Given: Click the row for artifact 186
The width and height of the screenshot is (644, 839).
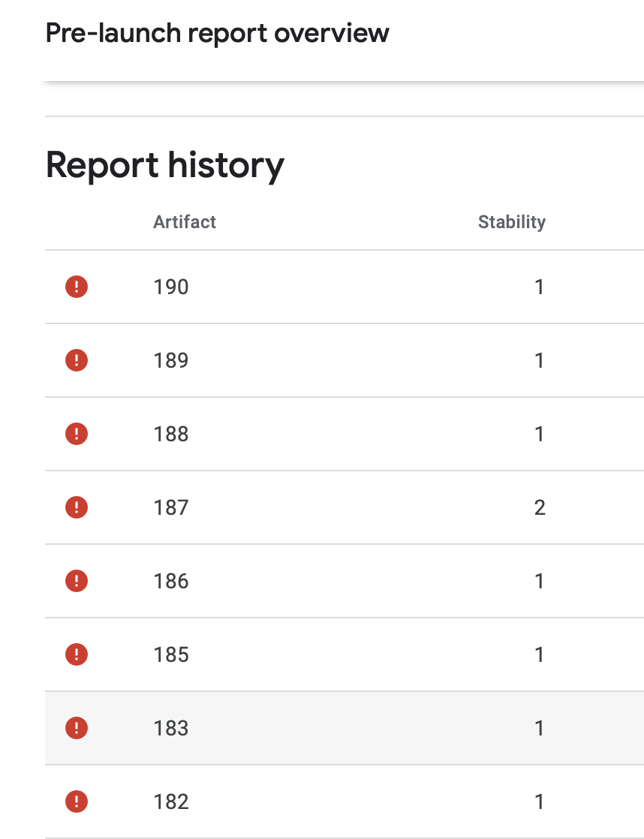Looking at the screenshot, I should click(x=300, y=581).
